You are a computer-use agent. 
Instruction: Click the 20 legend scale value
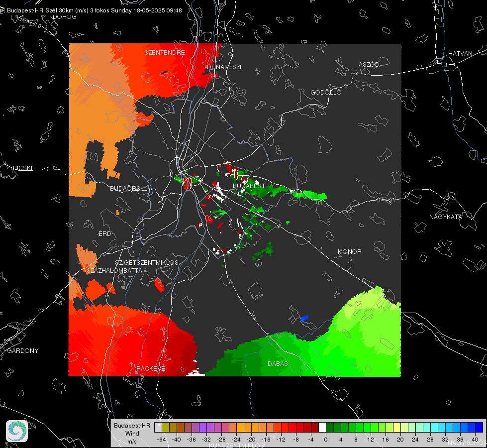[x=400, y=440]
